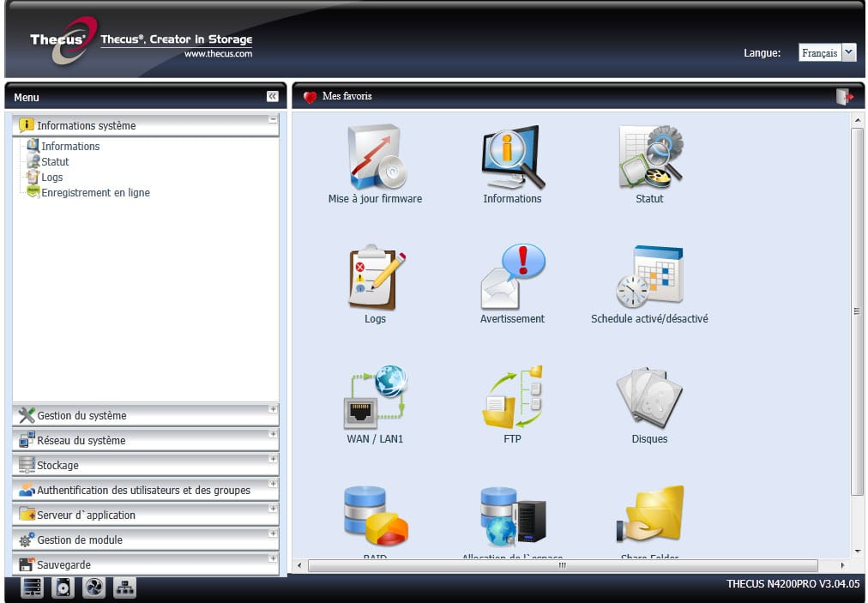Open the Avertissement notification icon
The width and height of the screenshot is (868, 603).
(513, 277)
